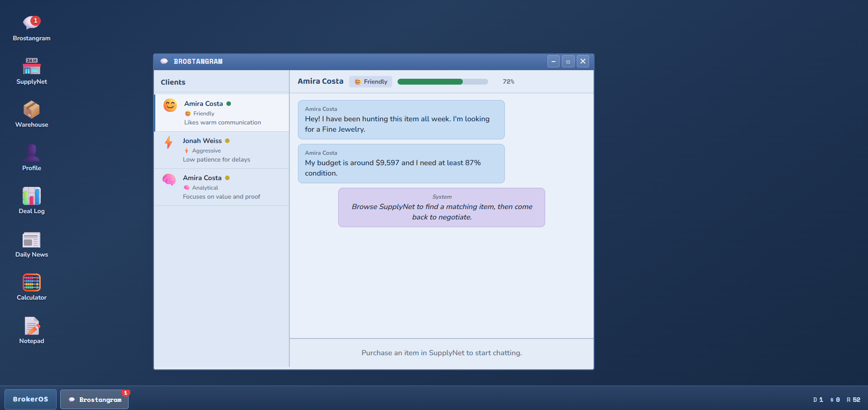Click the green online dot beside Amira Costa
Viewport: 868px width, 410px height.
pyautogui.click(x=229, y=104)
